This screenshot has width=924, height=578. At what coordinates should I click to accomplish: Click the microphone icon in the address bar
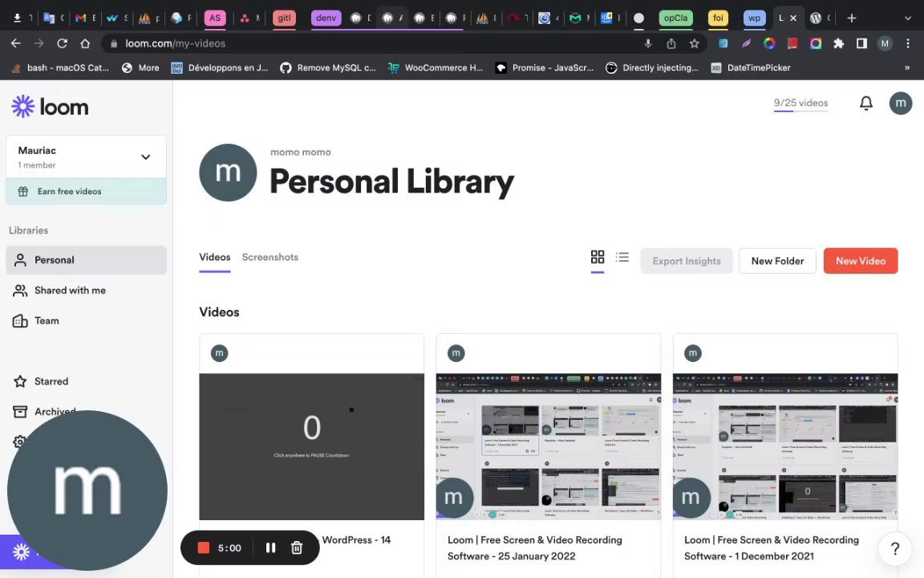coord(647,43)
